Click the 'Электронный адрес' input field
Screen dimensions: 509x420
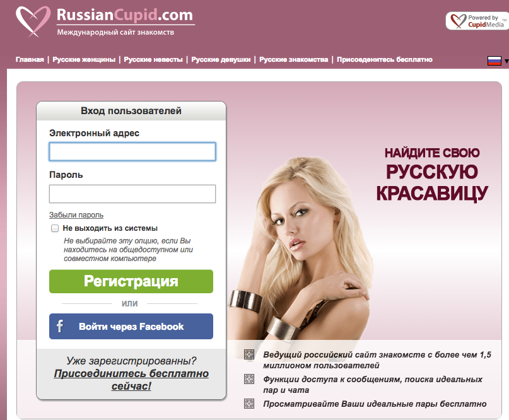(x=132, y=151)
